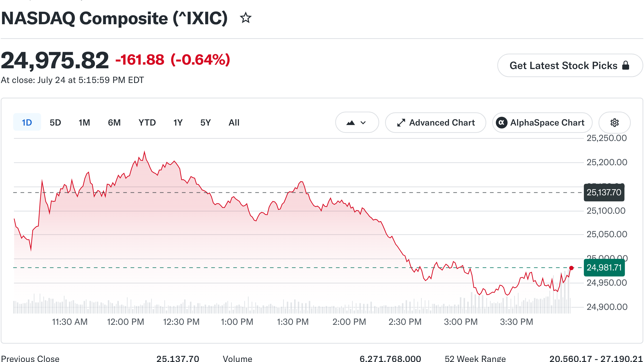Select YTD chart range
The image size is (644, 362).
point(147,123)
